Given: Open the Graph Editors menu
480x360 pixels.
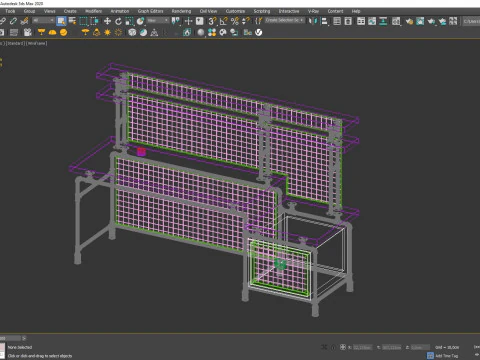Looking at the screenshot, I should [151, 11].
